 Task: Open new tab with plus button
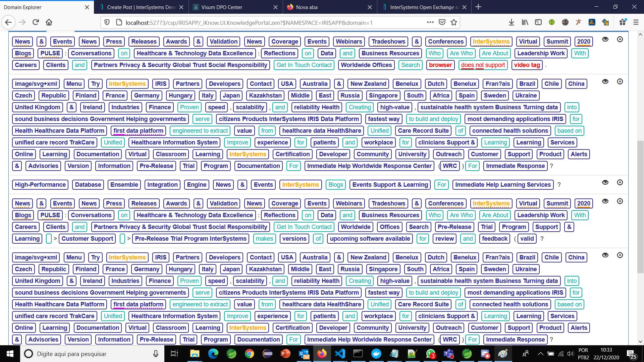(x=478, y=7)
